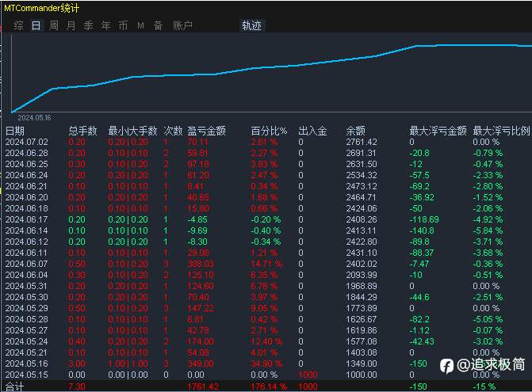532x392 pixels.
Task: Select the 2024.06.17 loss row
Action: tap(266, 219)
